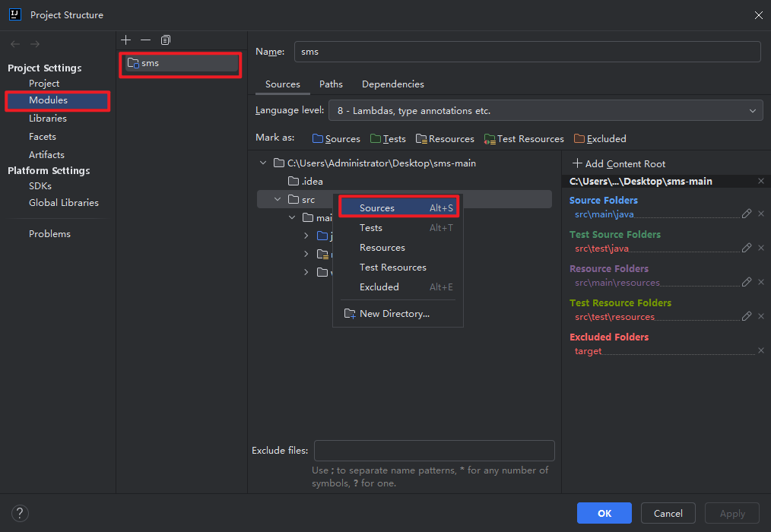771x532 pixels.
Task: Edit properties of src\main\resources folder
Action: point(747,282)
